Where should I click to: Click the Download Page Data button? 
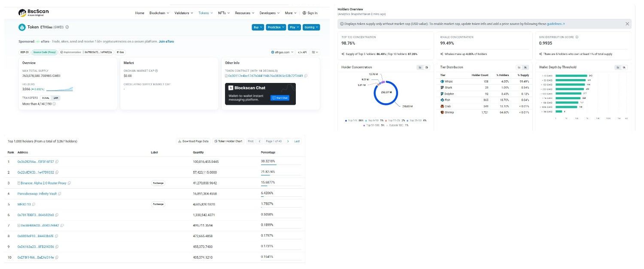193,141
